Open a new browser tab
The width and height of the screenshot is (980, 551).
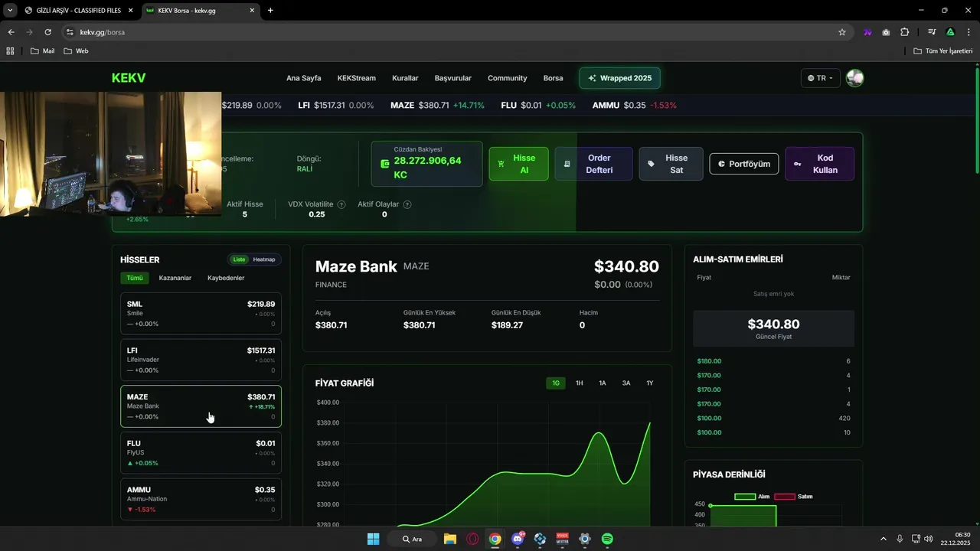click(x=270, y=10)
